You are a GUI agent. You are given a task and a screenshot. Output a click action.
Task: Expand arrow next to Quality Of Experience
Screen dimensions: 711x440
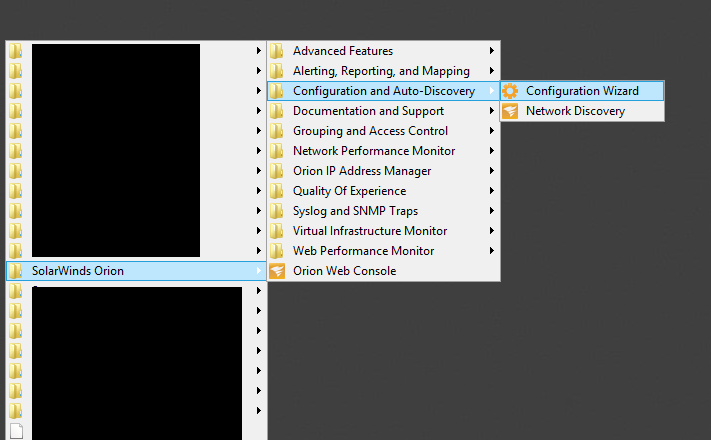492,191
